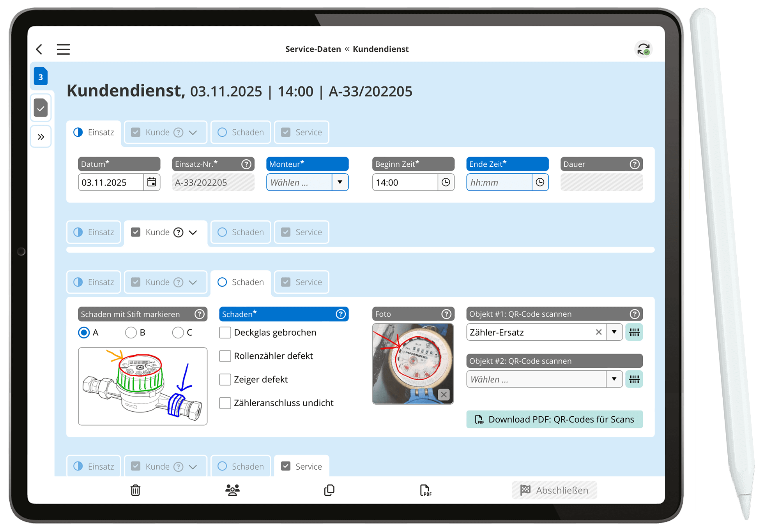The width and height of the screenshot is (764, 532).
Task: Clear the Zähler-Ersatz selection with the X
Action: 599,332
